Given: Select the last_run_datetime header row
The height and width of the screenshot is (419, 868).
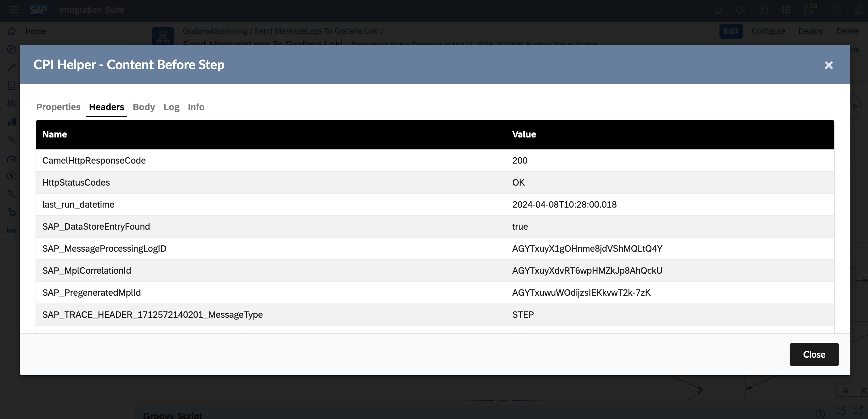Looking at the screenshot, I should coord(78,204).
